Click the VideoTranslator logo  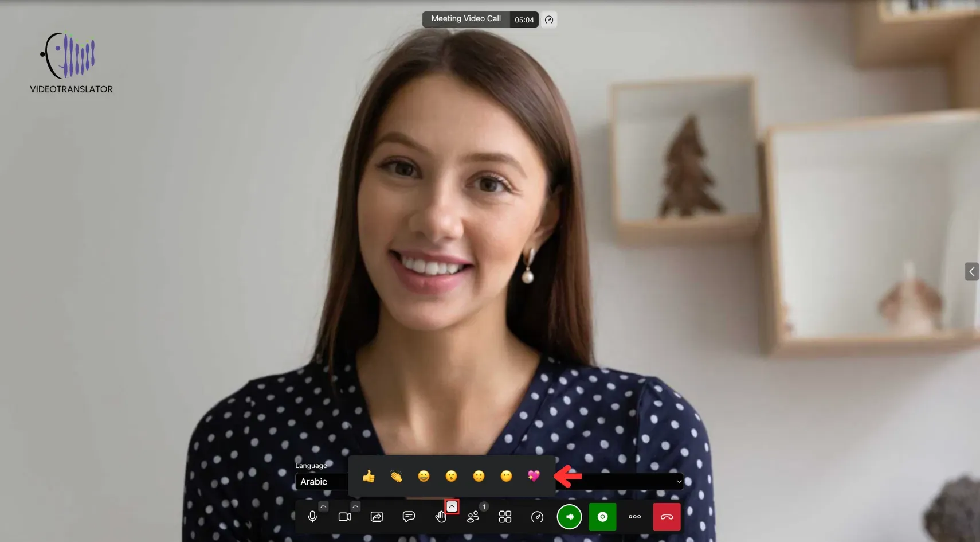pos(71,63)
